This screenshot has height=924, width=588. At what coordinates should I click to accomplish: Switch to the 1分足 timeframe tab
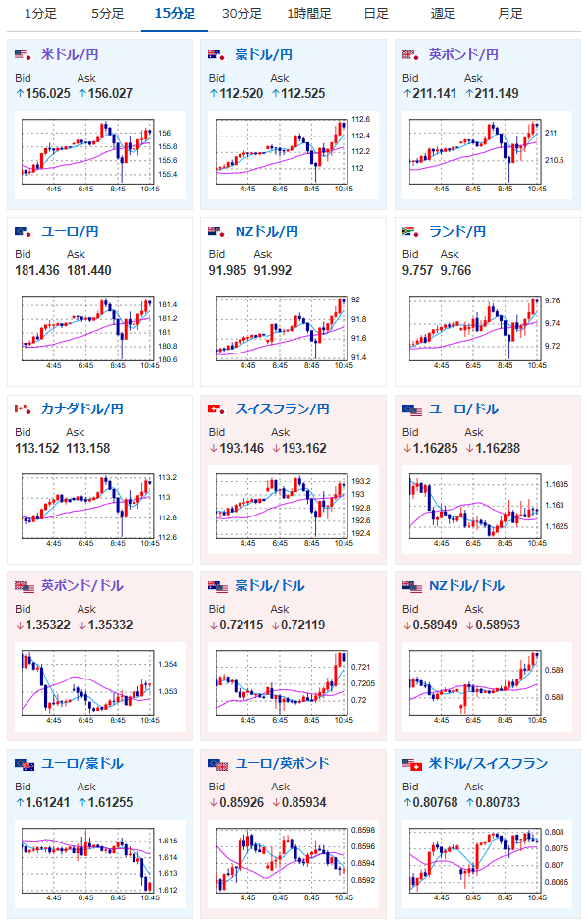40,14
